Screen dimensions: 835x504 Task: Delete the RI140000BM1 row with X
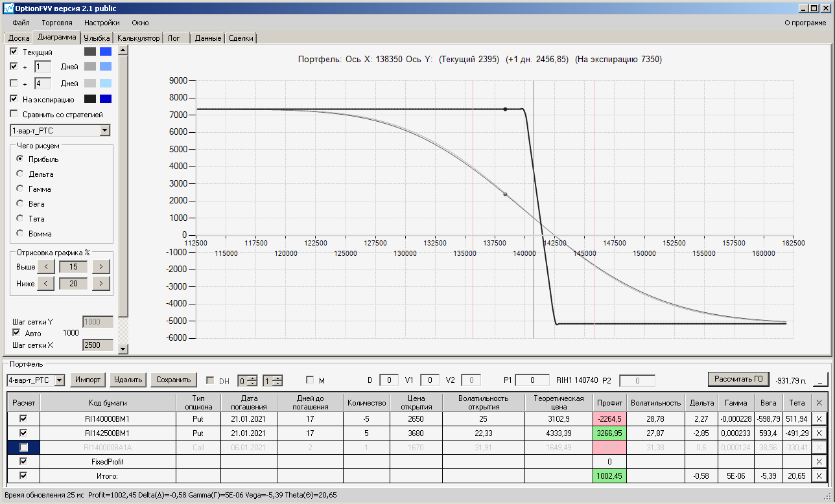tap(818, 418)
